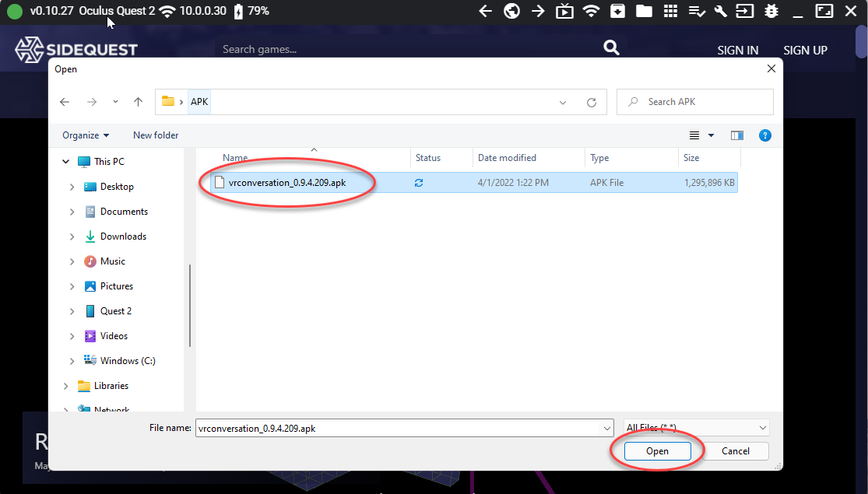Image resolution: width=868 pixels, height=494 pixels.
Task: Click the wireless ADB wifi icon in toolbar
Action: 591,11
